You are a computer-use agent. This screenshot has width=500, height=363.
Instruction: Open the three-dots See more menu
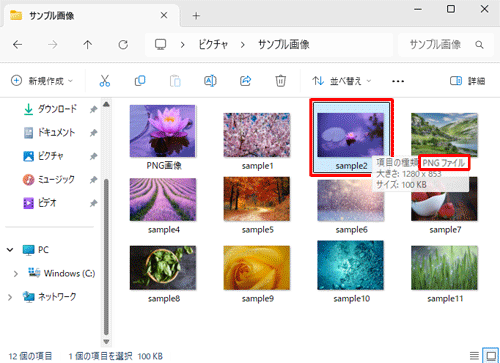pos(398,81)
